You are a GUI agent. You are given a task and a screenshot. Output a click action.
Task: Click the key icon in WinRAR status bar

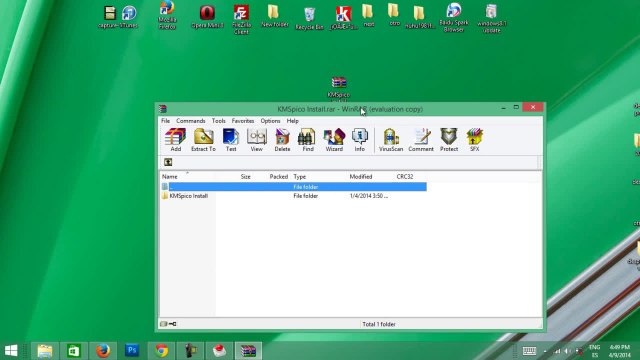(x=173, y=324)
